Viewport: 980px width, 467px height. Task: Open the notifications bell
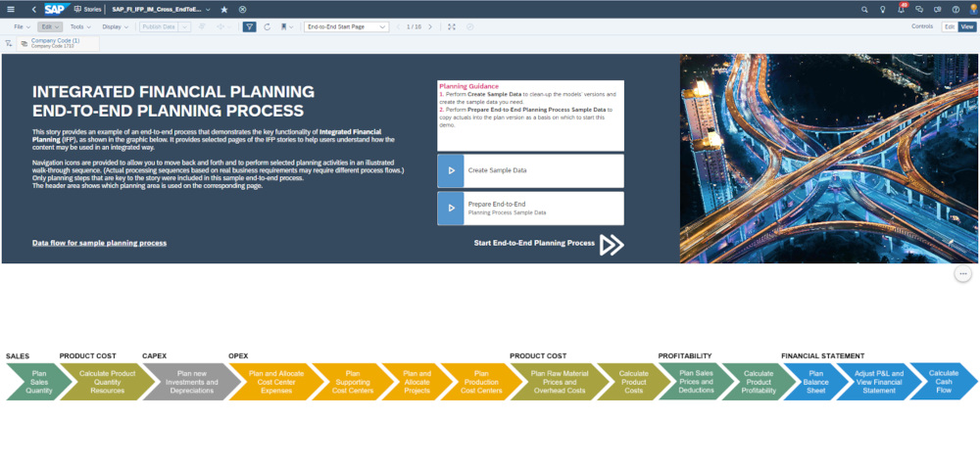[901, 9]
